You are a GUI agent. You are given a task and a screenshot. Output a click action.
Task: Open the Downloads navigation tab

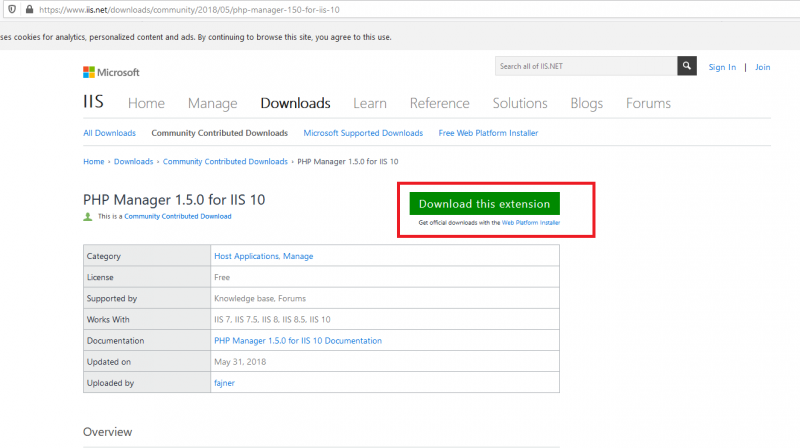[295, 103]
